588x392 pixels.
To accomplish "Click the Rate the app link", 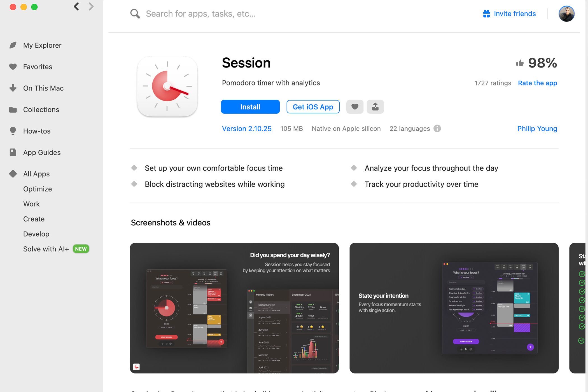I will [537, 83].
